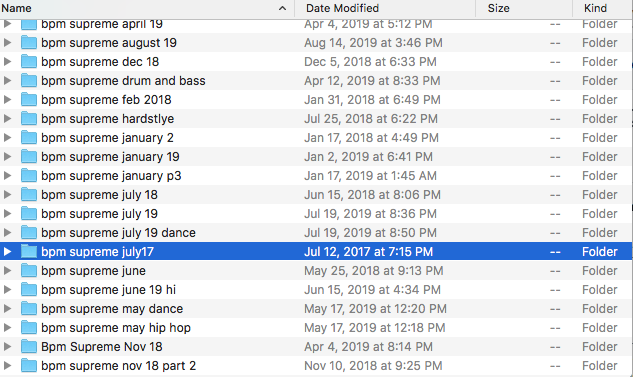The width and height of the screenshot is (633, 377).
Task: Click the Kind value Folder for bpm supreme hardstlye
Action: (600, 119)
